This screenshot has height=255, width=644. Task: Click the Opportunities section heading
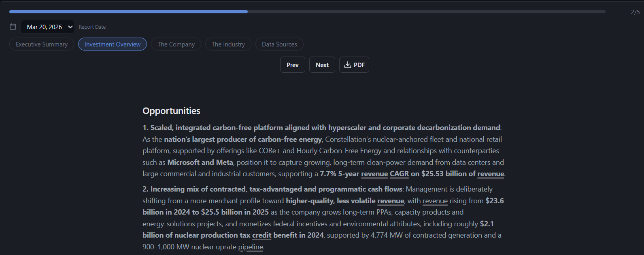coord(171,111)
